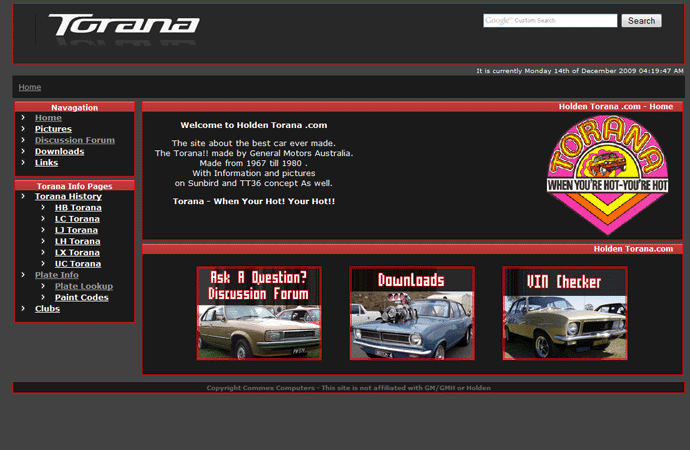
Task: Click the Downloads banner with blue car
Action: [412, 313]
